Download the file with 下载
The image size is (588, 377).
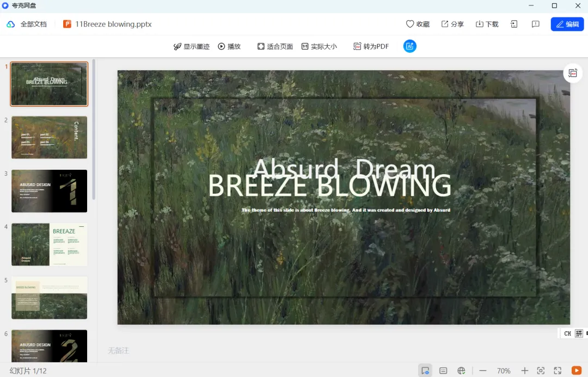(487, 24)
